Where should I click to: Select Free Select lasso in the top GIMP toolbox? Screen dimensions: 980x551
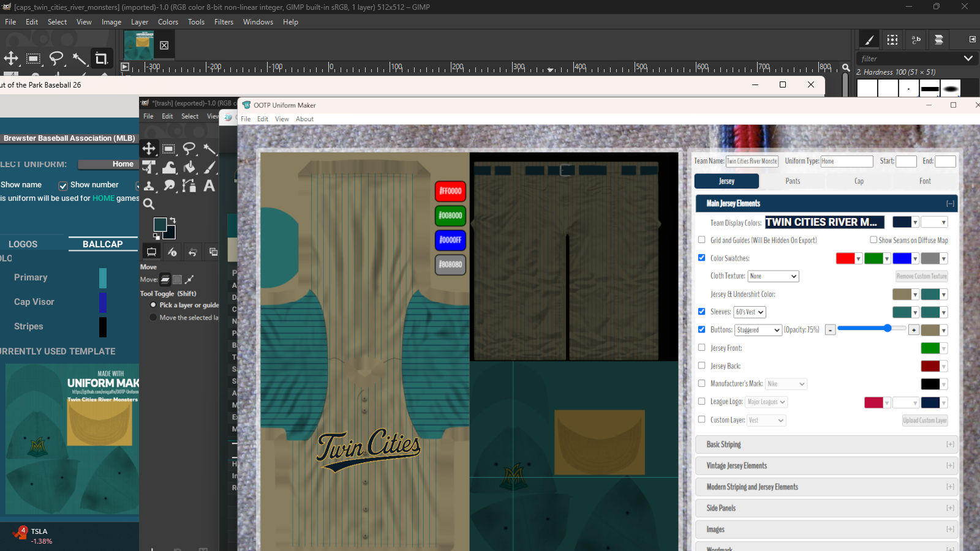point(56,59)
